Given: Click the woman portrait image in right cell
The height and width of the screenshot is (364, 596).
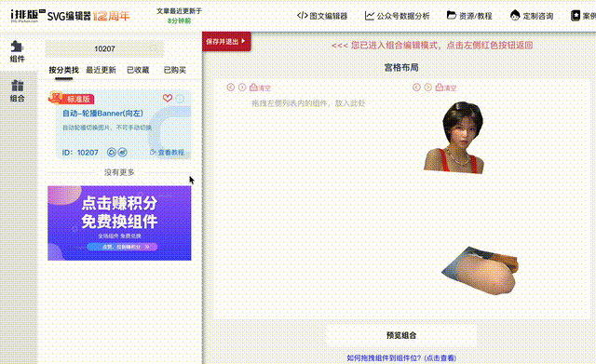Looking at the screenshot, I should click(454, 138).
